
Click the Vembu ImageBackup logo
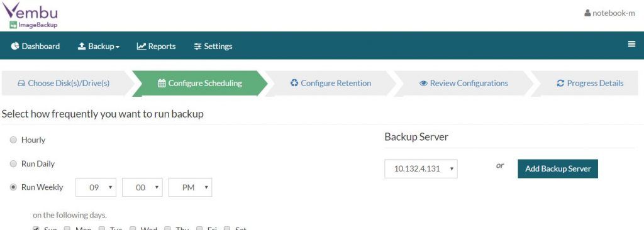coord(30,15)
